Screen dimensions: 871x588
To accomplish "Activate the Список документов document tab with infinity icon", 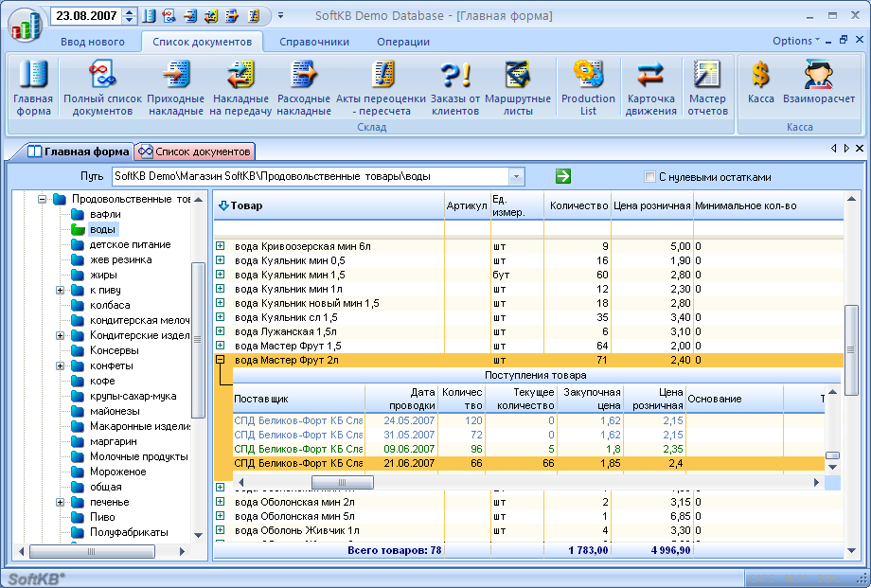I will [195, 151].
